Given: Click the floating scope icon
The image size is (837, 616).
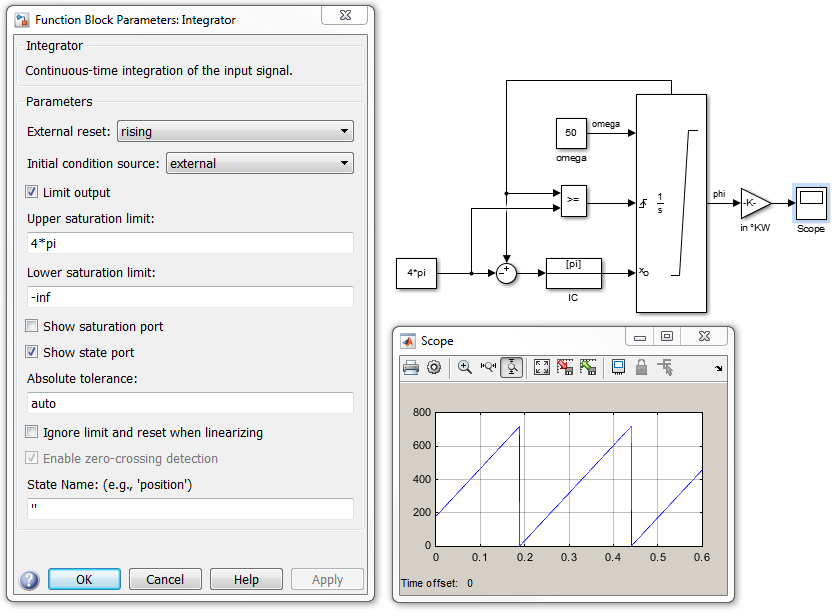Looking at the screenshot, I should click(x=619, y=367).
